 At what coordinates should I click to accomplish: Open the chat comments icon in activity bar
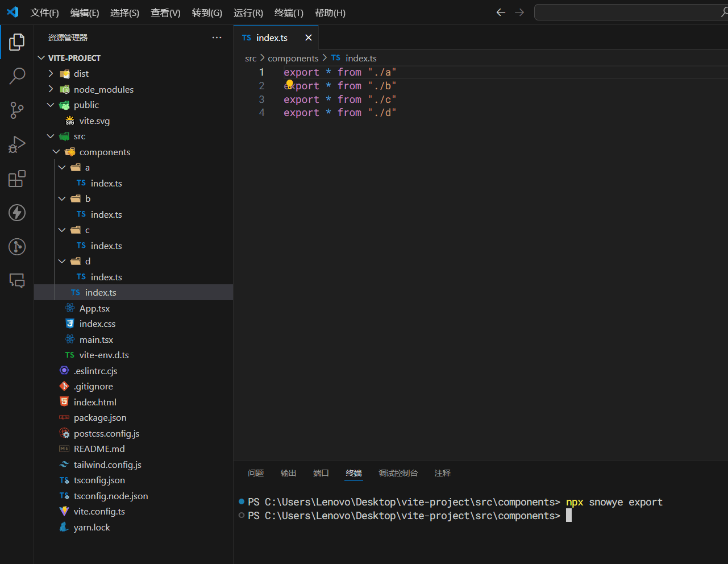(17, 280)
